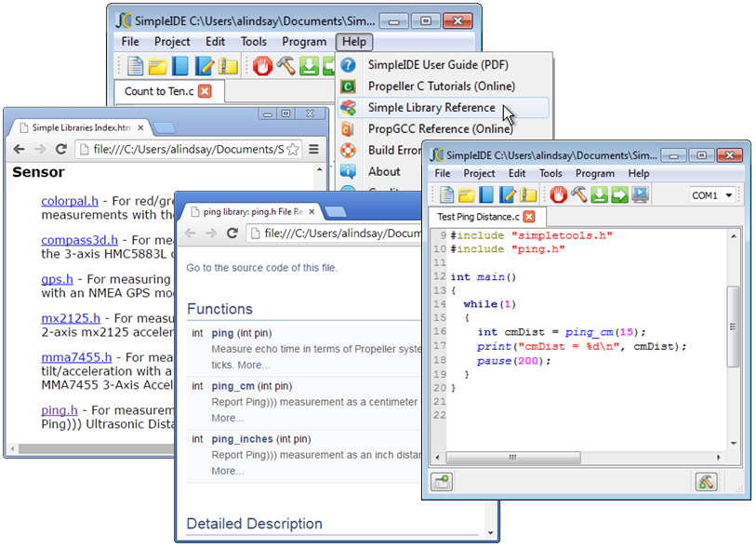The width and height of the screenshot is (756, 547).
Task: Reload the ping library page
Action: pos(232,233)
